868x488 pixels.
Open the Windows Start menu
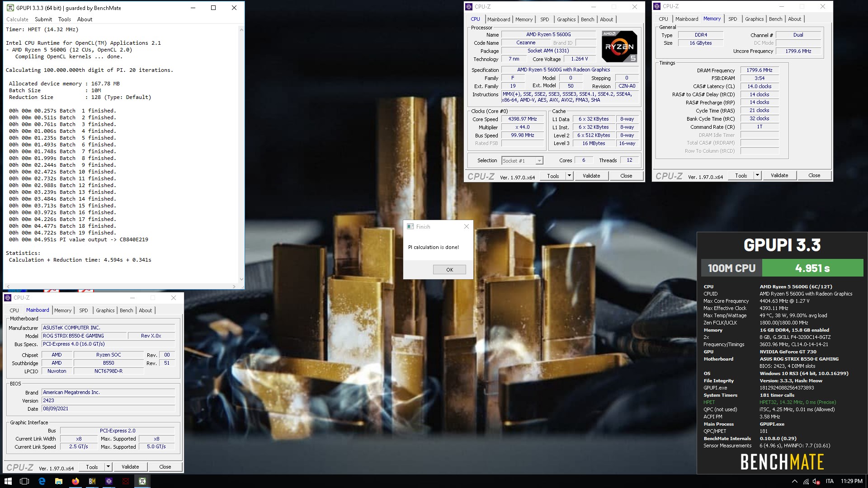8,481
